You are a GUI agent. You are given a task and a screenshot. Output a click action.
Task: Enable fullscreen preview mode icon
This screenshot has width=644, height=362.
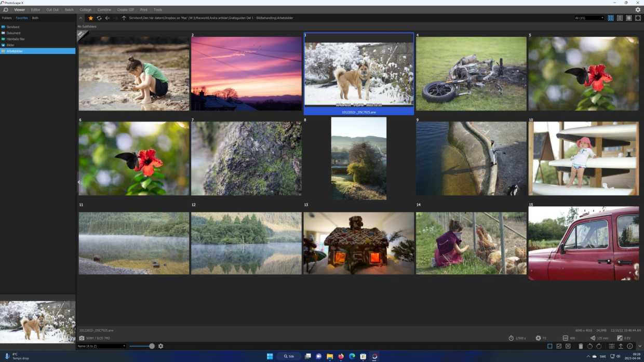[638, 18]
